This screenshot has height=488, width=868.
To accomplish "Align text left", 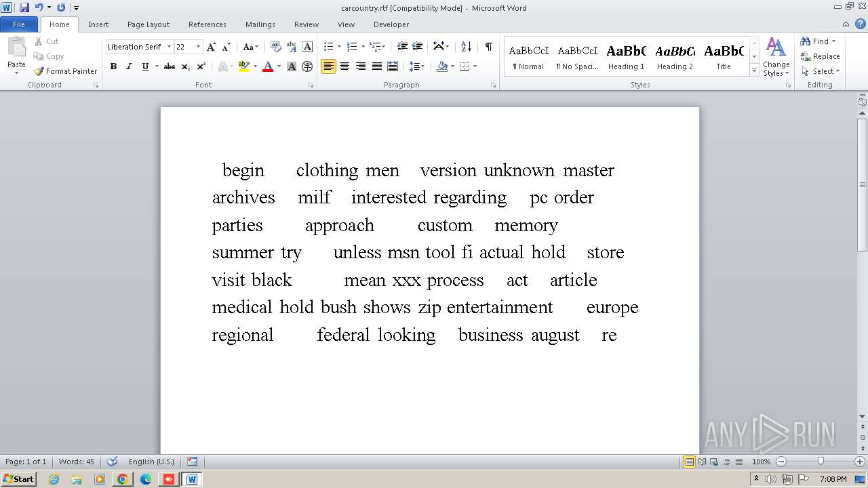I will pos(328,66).
